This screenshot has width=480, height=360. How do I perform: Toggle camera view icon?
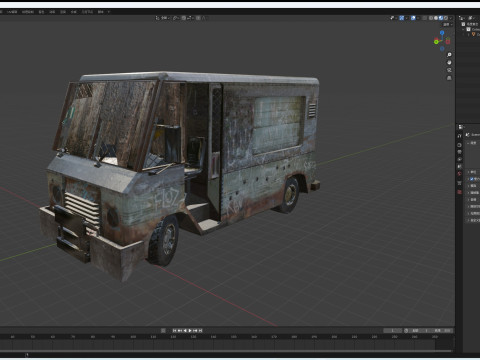[x=449, y=70]
